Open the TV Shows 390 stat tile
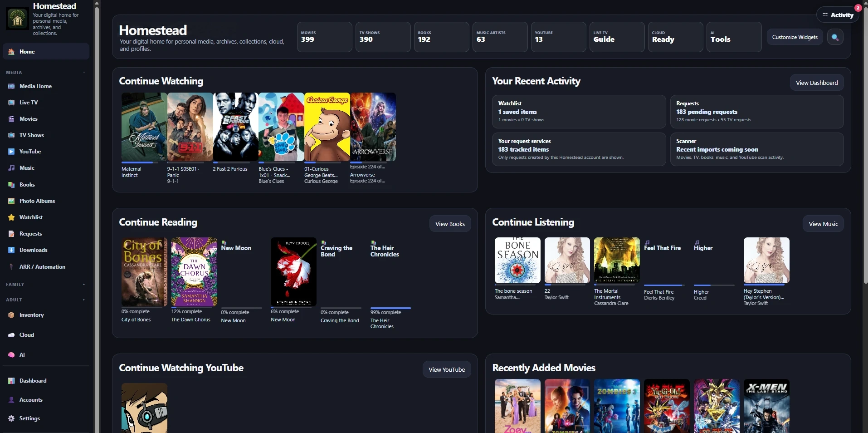The height and width of the screenshot is (433, 868). point(383,37)
